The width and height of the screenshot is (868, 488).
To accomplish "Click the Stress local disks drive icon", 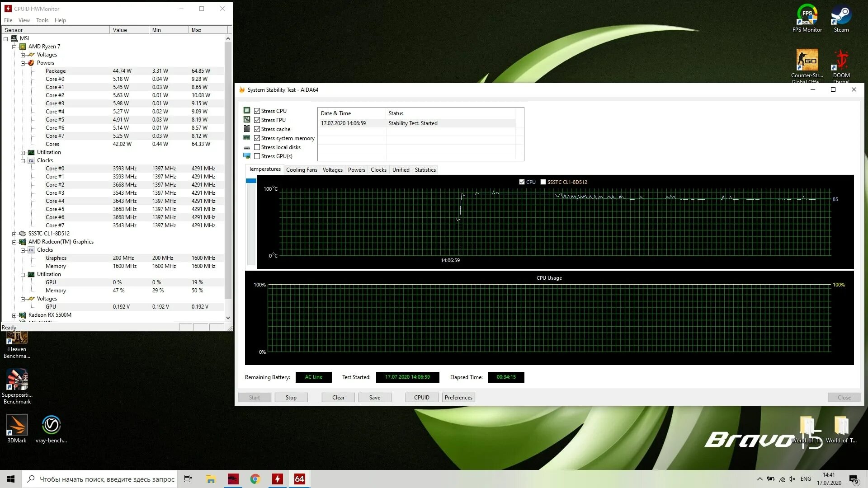I will pos(247,147).
